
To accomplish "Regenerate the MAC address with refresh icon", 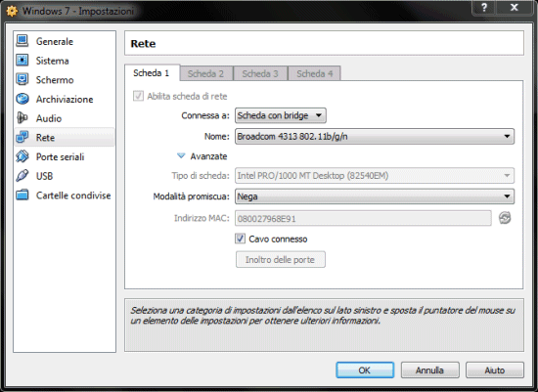I will [x=505, y=218].
